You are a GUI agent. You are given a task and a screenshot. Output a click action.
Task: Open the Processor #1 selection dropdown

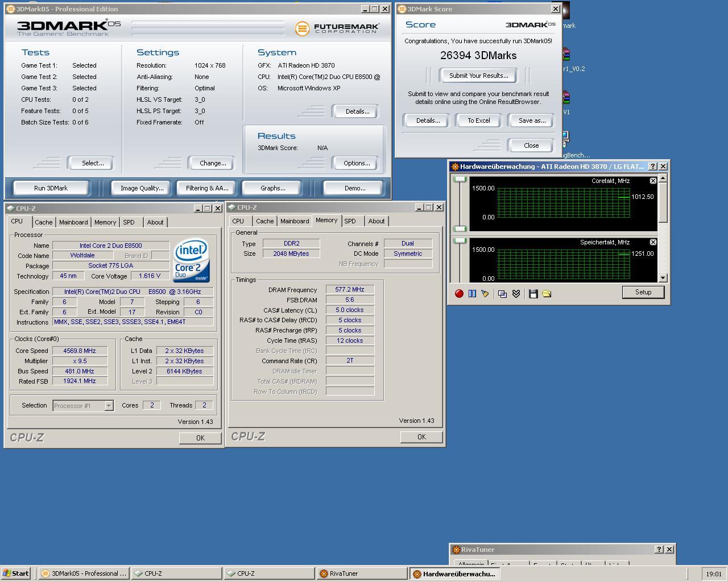point(109,406)
